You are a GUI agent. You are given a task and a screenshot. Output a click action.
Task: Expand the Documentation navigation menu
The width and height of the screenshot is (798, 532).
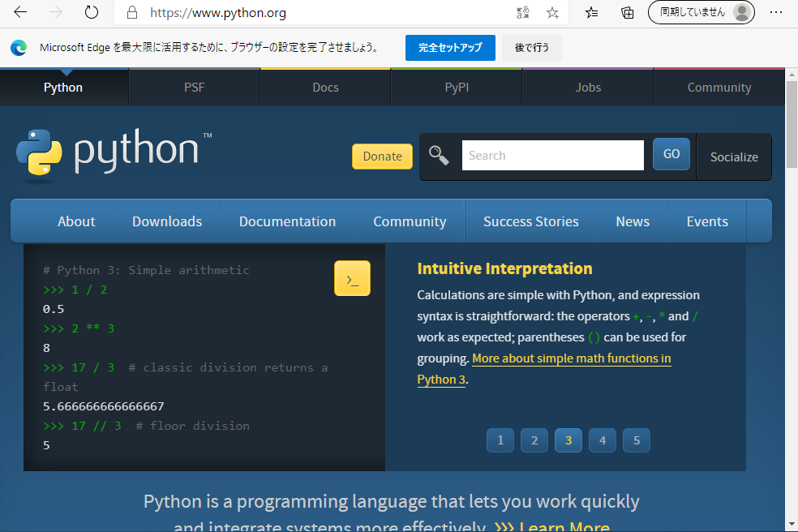(287, 221)
